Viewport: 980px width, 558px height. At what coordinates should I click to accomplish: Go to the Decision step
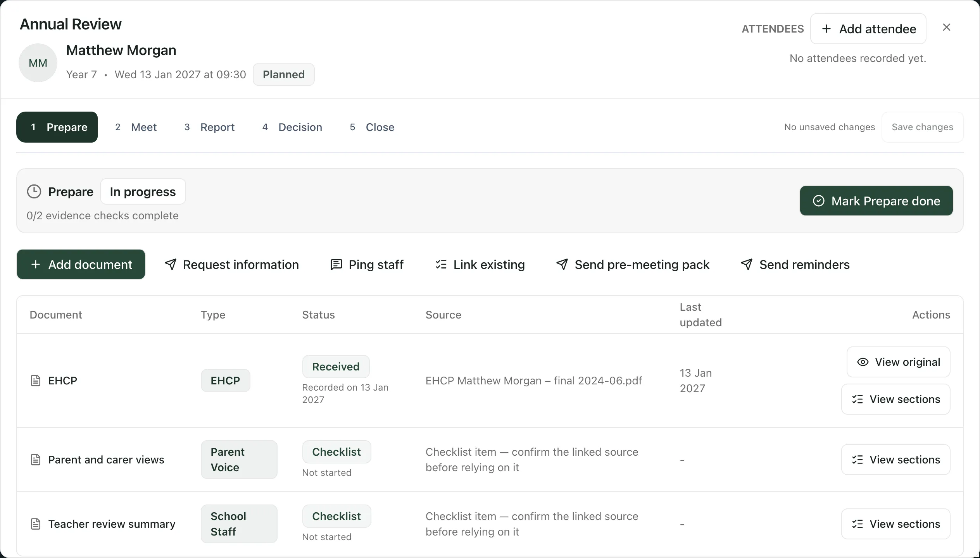pos(292,127)
